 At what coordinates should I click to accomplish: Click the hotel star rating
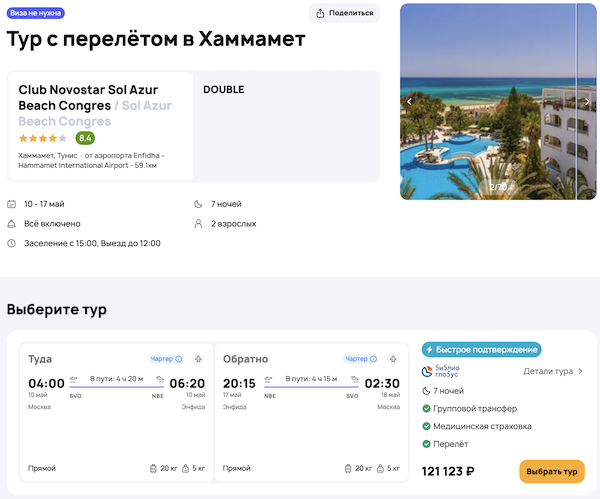pyautogui.click(x=43, y=138)
